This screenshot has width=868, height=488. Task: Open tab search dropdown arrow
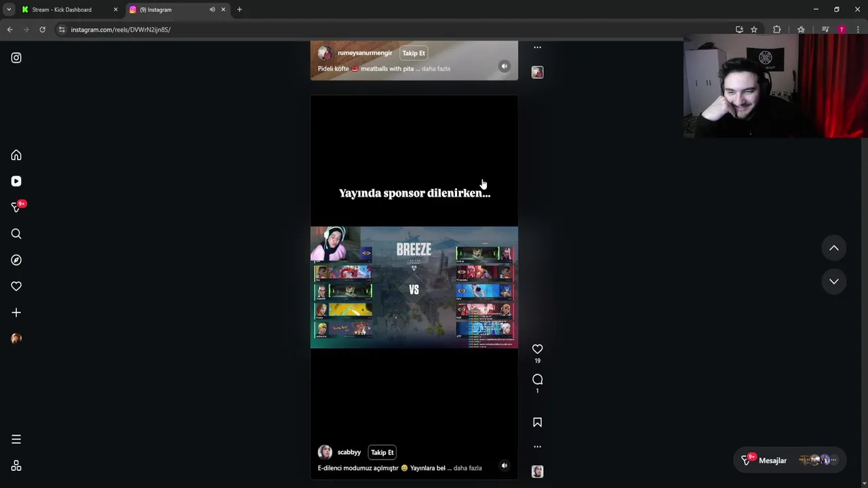tap(9, 9)
